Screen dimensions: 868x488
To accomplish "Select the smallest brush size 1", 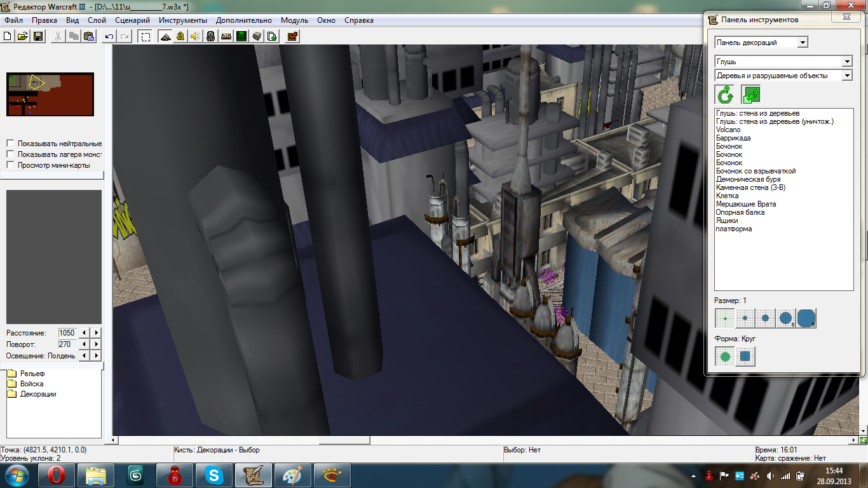I will [724, 318].
